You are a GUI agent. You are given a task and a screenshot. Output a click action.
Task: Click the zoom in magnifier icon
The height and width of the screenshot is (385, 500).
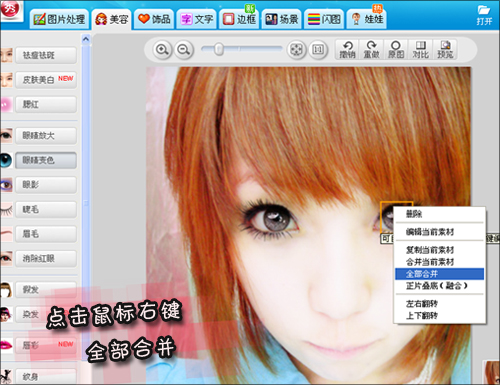click(162, 50)
